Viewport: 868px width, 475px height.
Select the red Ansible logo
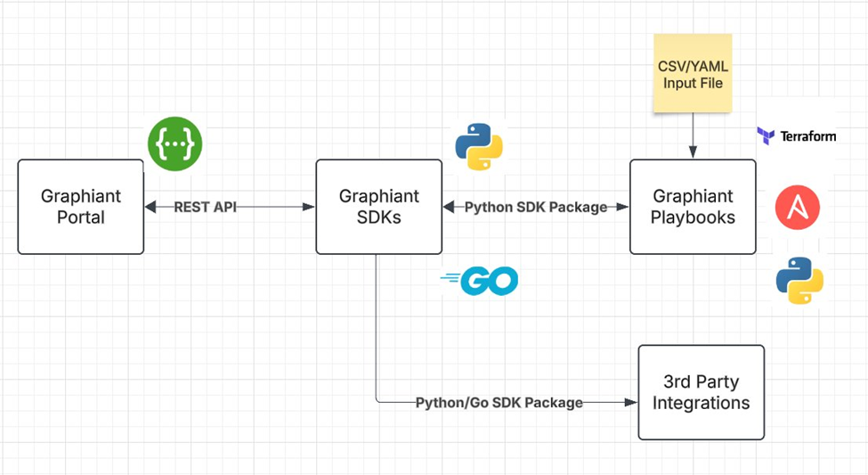797,208
